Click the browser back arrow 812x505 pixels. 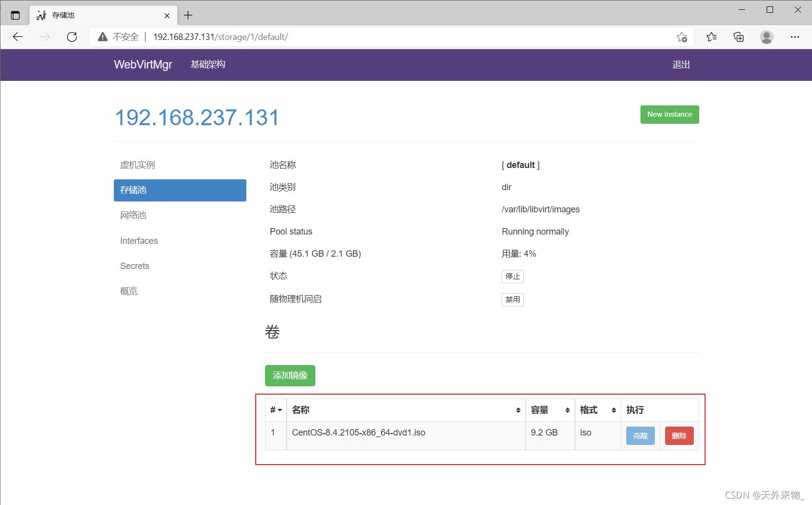pyautogui.click(x=18, y=37)
